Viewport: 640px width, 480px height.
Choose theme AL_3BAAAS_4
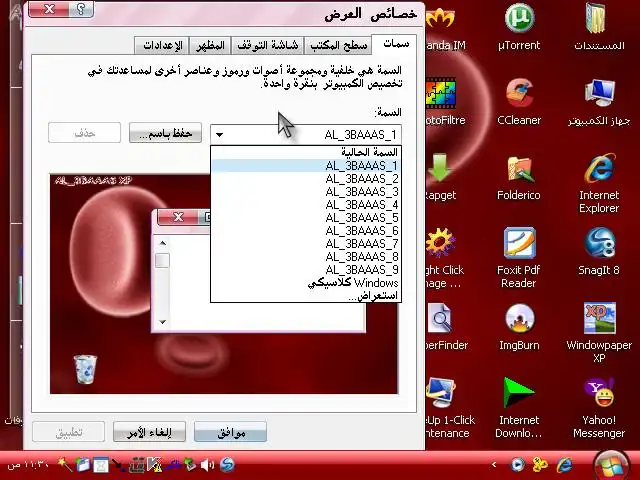306,205
